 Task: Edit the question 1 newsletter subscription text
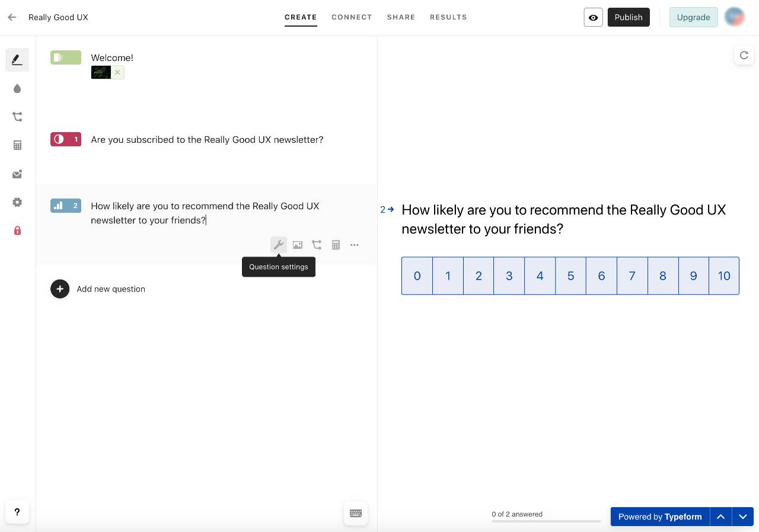tap(207, 139)
